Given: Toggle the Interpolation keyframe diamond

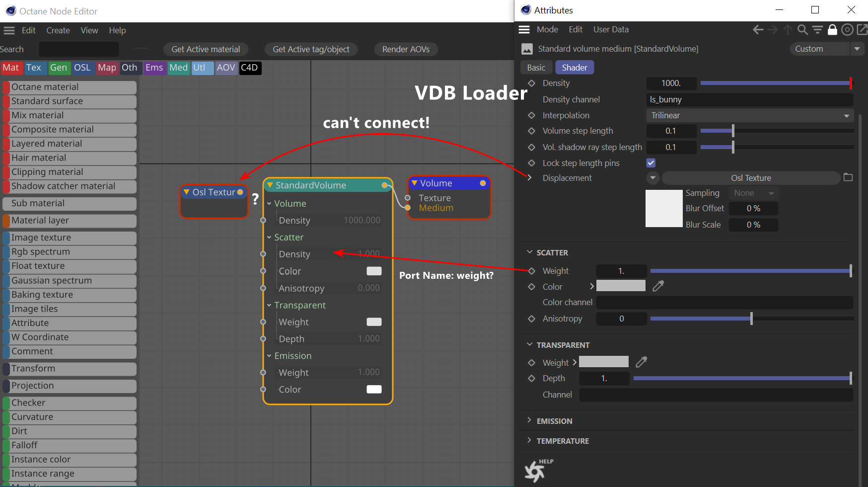Looking at the screenshot, I should (531, 115).
